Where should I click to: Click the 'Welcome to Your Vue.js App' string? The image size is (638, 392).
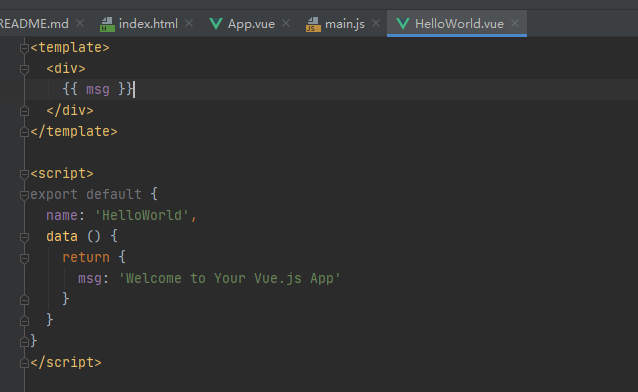(x=229, y=278)
